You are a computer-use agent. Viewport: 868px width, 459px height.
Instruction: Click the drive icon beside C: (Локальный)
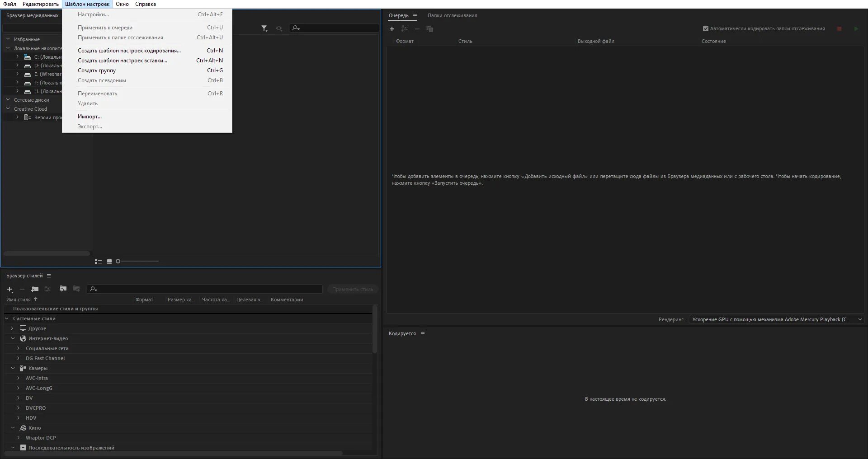tap(28, 57)
